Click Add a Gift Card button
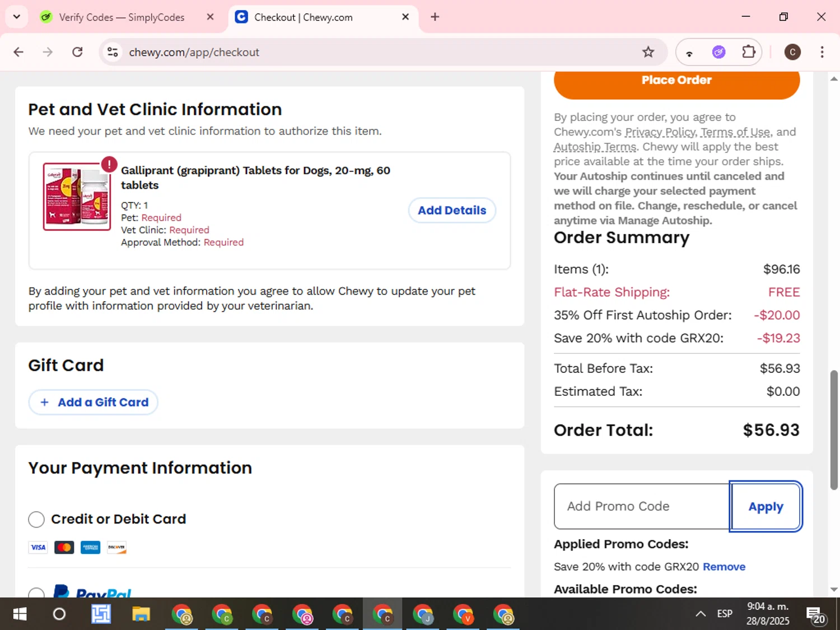This screenshot has height=630, width=840. click(94, 402)
